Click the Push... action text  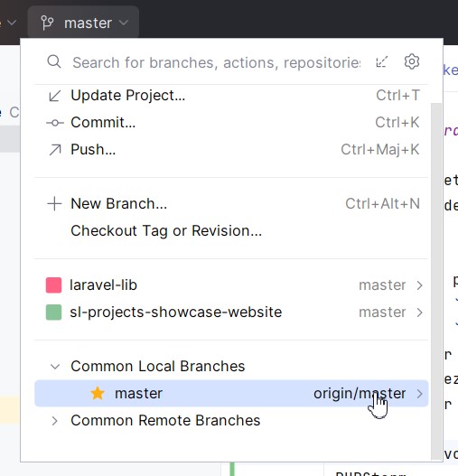(x=93, y=150)
